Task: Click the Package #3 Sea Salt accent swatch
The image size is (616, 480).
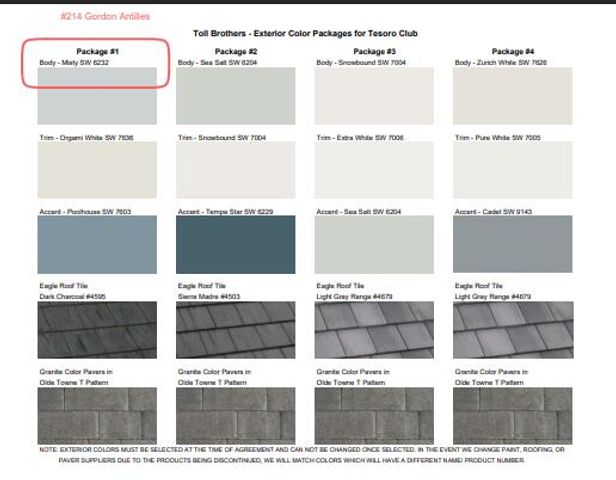Action: click(x=374, y=245)
